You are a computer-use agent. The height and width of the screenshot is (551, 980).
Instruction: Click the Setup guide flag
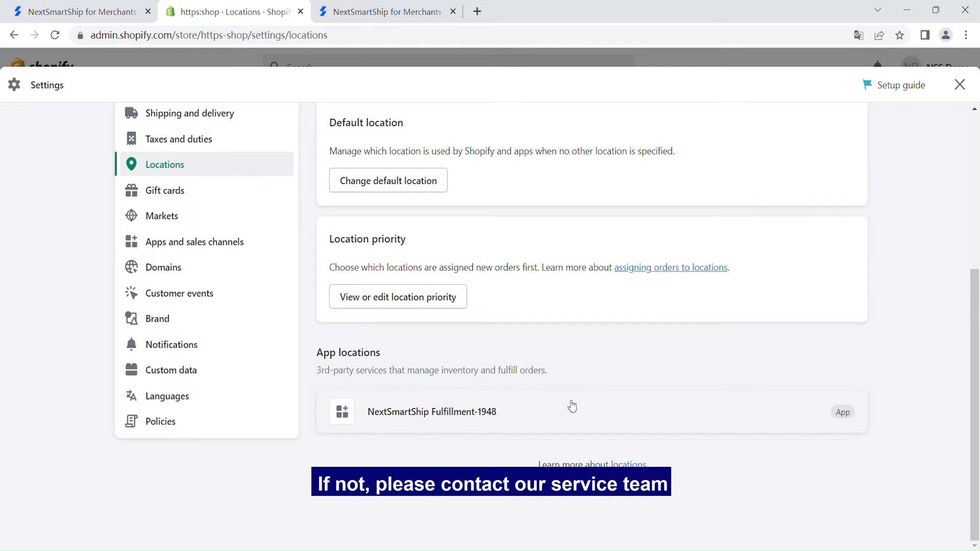pyautogui.click(x=867, y=85)
